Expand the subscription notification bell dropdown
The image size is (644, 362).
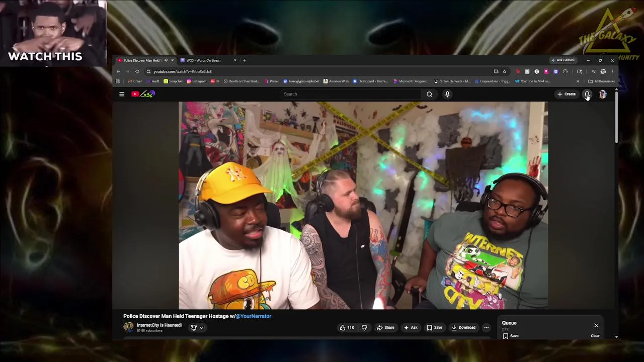197,327
